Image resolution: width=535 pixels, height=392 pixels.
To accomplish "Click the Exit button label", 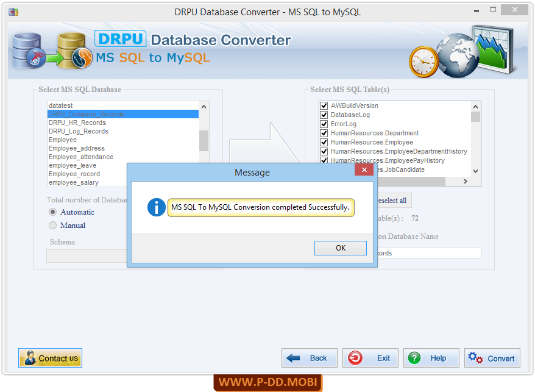I will click(383, 358).
